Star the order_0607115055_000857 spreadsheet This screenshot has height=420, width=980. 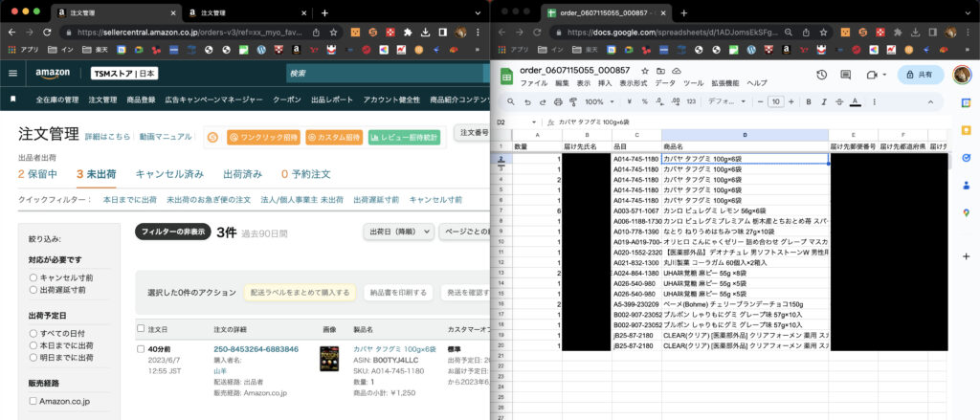click(645, 71)
